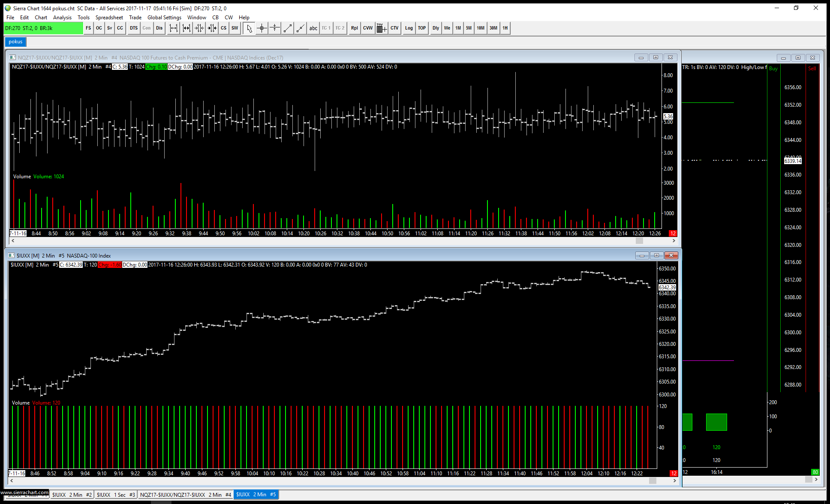This screenshot has width=830, height=504.
Task: Toggle the DTS toolbar button
Action: (x=134, y=28)
